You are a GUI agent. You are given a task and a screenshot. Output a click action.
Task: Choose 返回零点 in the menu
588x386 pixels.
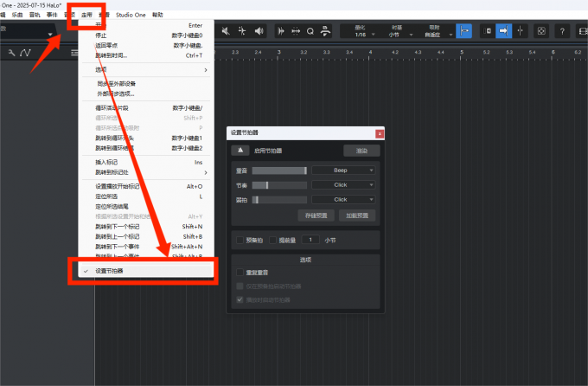pyautogui.click(x=146, y=45)
